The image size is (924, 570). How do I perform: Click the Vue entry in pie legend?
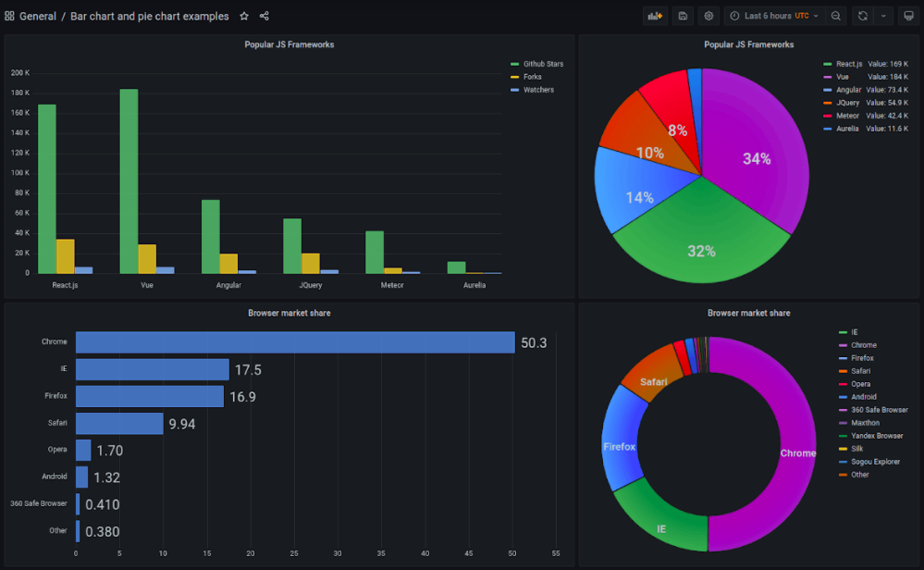pos(843,77)
